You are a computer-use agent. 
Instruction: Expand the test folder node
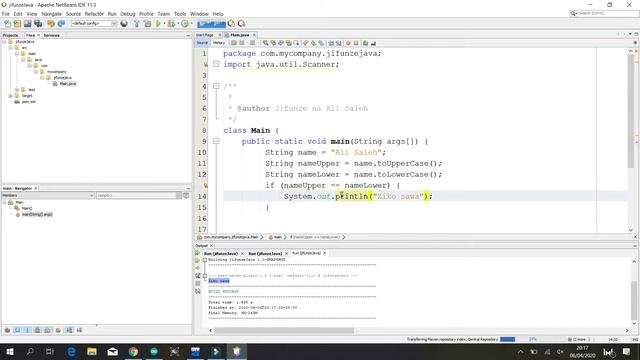tap(17, 89)
